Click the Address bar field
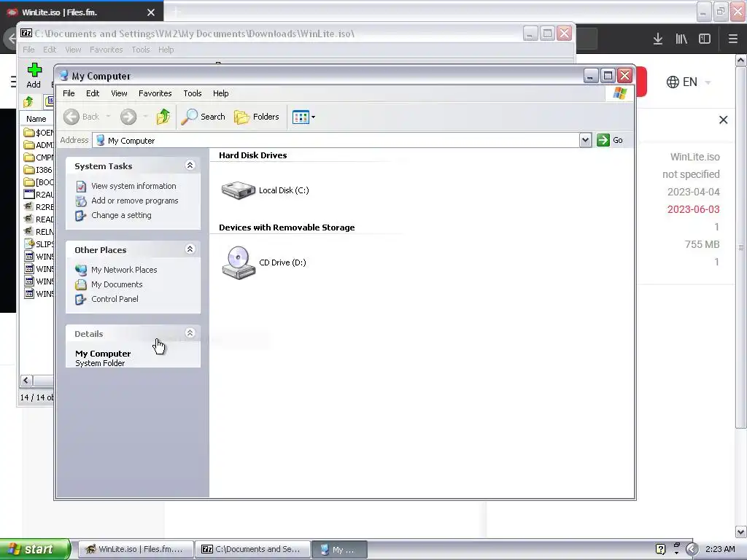747x560 pixels. click(336, 141)
